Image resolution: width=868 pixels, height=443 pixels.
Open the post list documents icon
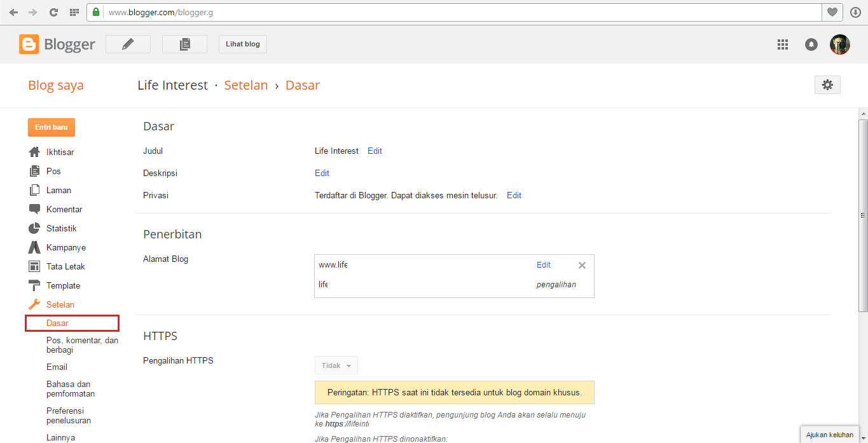pos(184,44)
